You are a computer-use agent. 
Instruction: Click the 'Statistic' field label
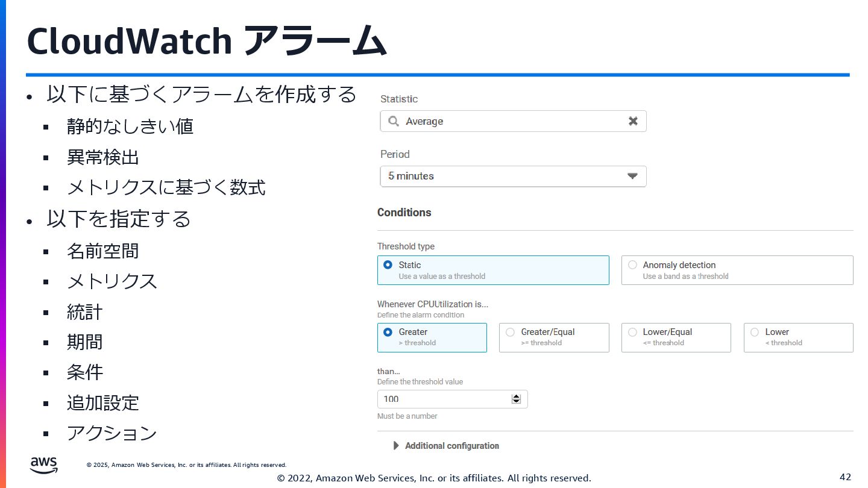399,99
